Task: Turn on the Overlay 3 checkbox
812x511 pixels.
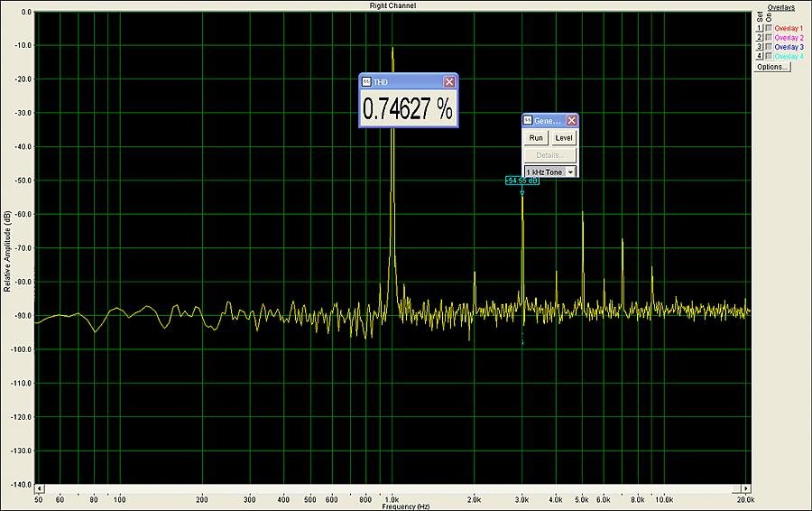Action: coord(769,47)
